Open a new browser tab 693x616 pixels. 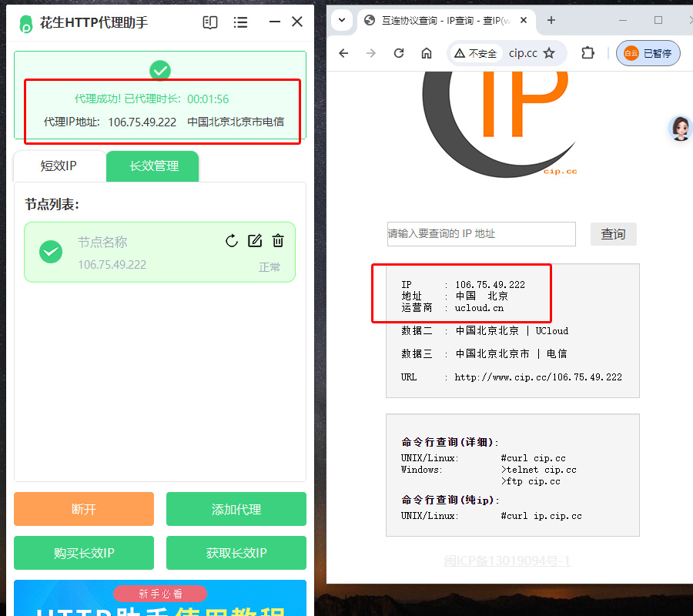pos(551,20)
